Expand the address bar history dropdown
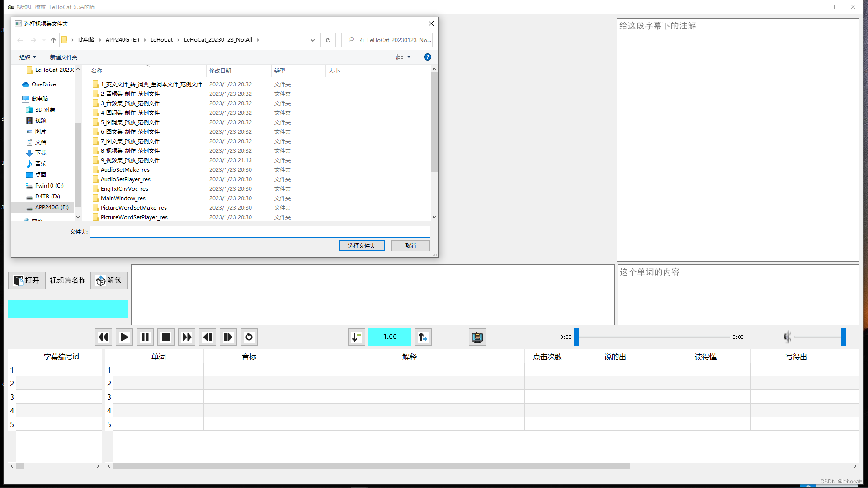This screenshot has width=868, height=488. coord(312,40)
